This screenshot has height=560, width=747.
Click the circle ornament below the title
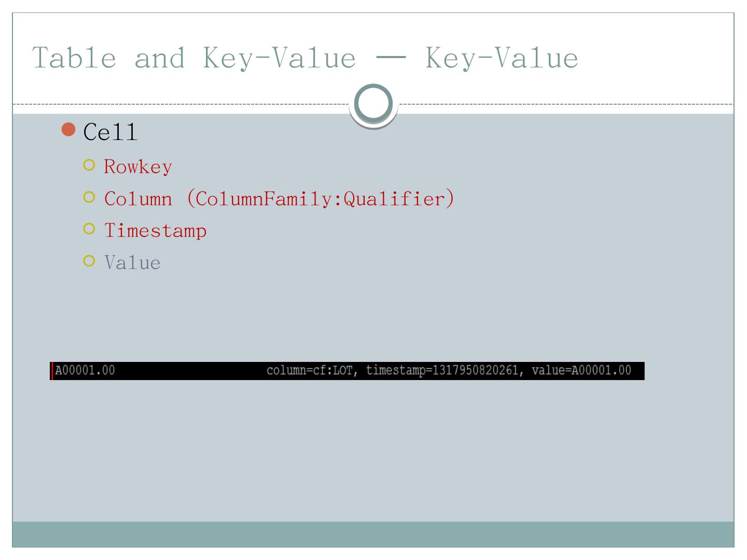coord(373,104)
